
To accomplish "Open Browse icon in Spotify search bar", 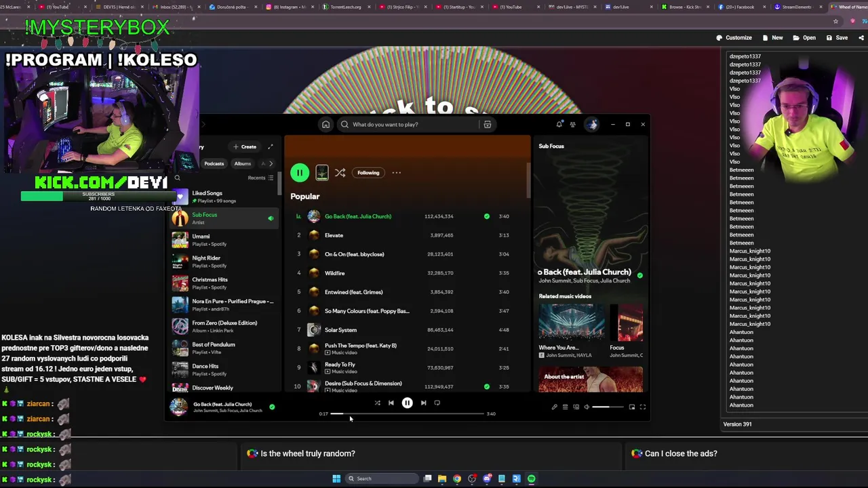I will [487, 125].
